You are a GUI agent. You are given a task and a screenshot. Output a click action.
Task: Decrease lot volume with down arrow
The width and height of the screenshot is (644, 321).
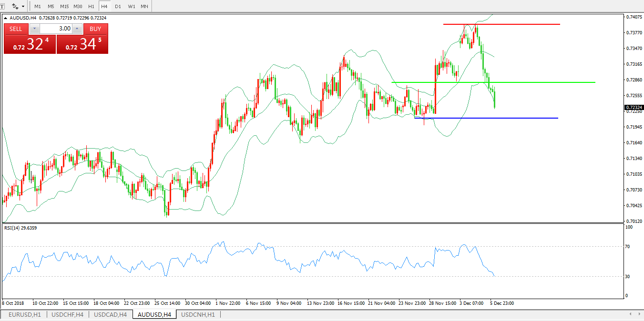pyautogui.click(x=34, y=29)
